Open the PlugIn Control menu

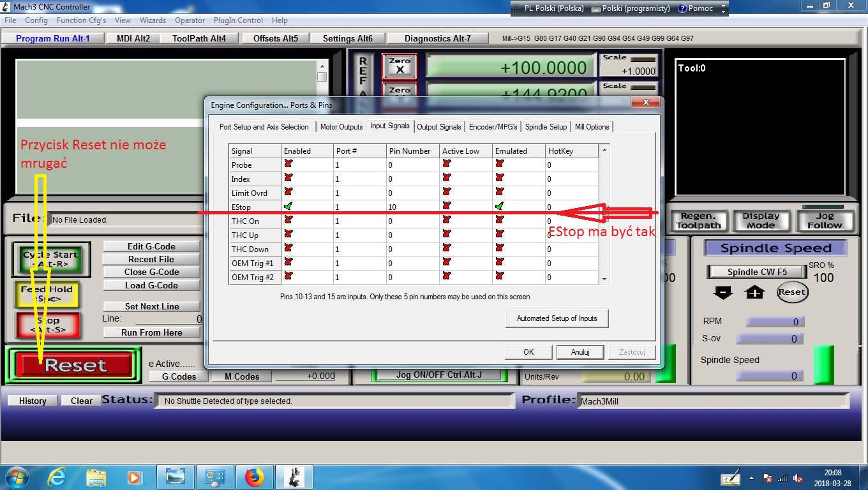tap(238, 20)
